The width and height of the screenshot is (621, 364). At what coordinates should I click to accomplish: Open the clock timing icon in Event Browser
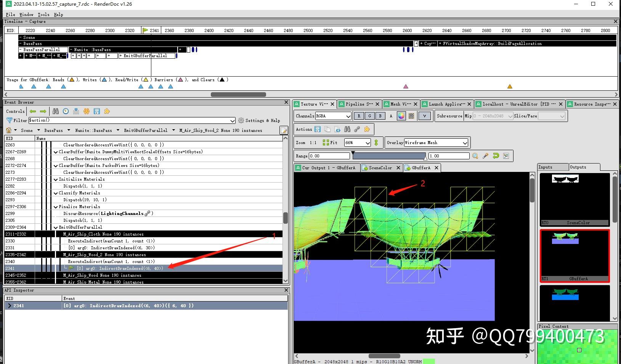click(x=66, y=112)
